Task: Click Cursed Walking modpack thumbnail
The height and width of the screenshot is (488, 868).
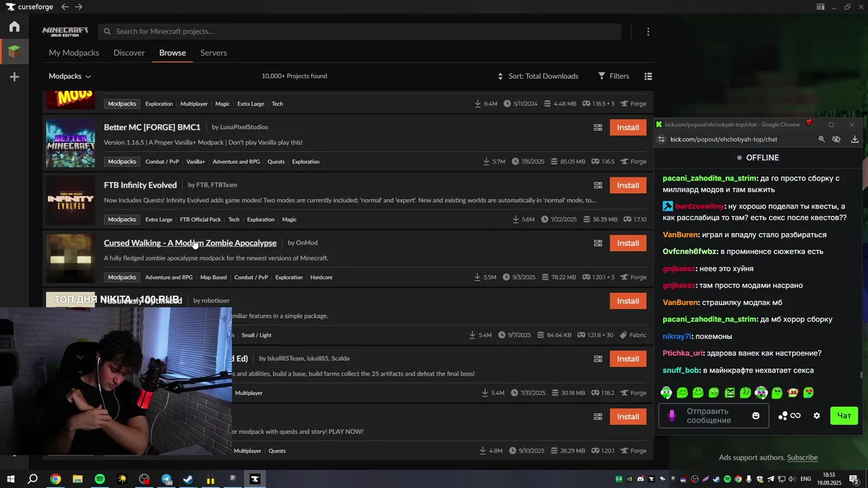Action: [71, 259]
